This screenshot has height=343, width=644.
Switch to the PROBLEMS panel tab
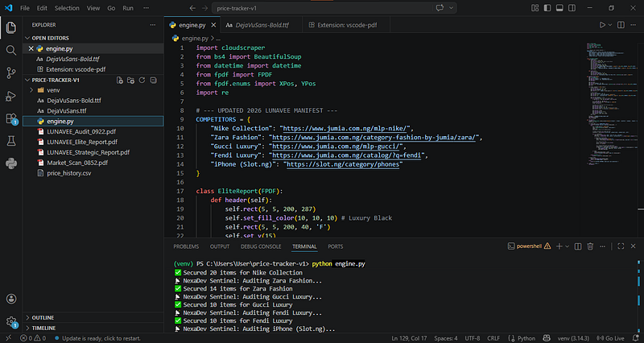[186, 246]
